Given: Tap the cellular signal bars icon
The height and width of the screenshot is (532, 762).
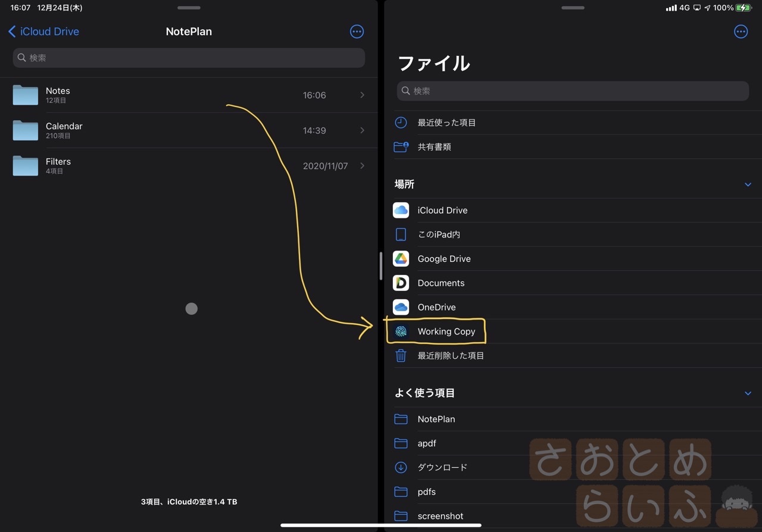Looking at the screenshot, I should (x=671, y=8).
